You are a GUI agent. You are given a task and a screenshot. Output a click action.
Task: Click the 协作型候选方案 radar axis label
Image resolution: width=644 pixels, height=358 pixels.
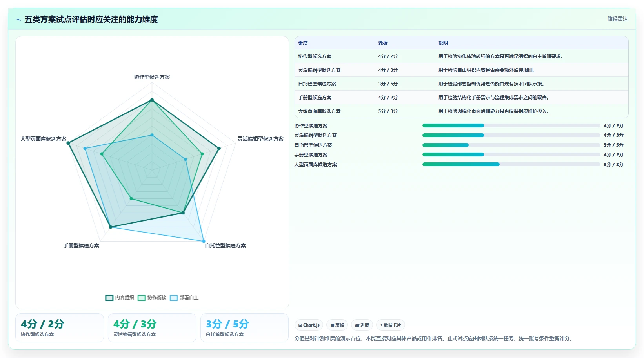(152, 77)
